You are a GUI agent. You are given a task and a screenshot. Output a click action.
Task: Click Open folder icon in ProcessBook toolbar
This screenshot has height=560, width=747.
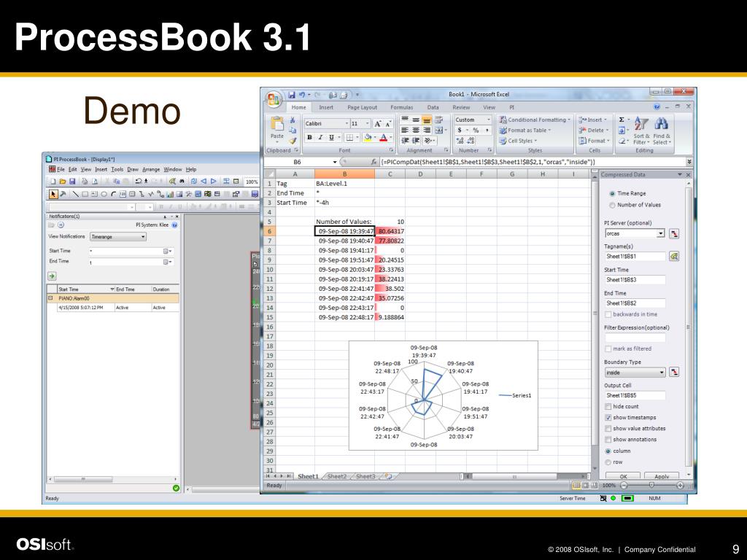click(x=63, y=182)
